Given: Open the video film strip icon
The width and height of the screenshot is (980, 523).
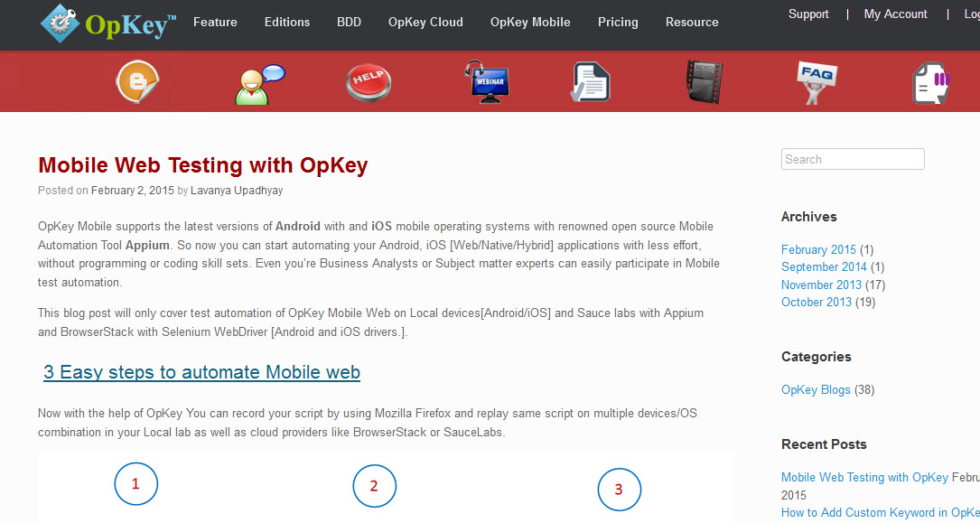Looking at the screenshot, I should [705, 82].
